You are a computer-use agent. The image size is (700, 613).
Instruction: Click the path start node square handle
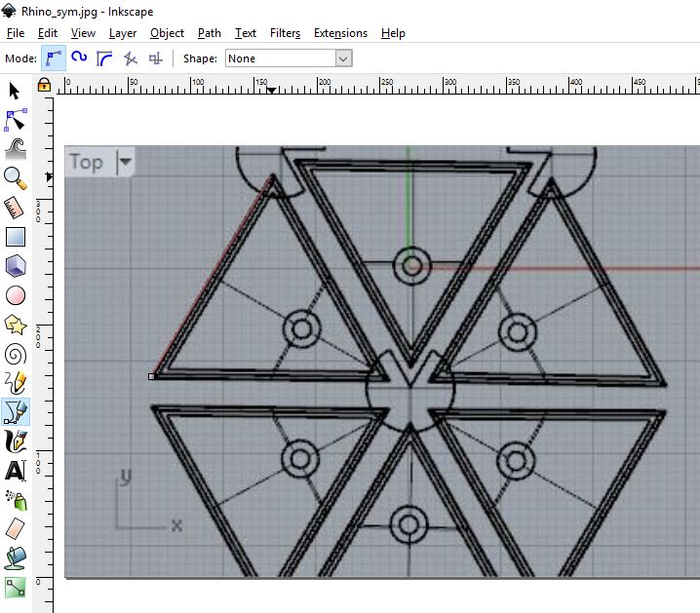(x=151, y=376)
